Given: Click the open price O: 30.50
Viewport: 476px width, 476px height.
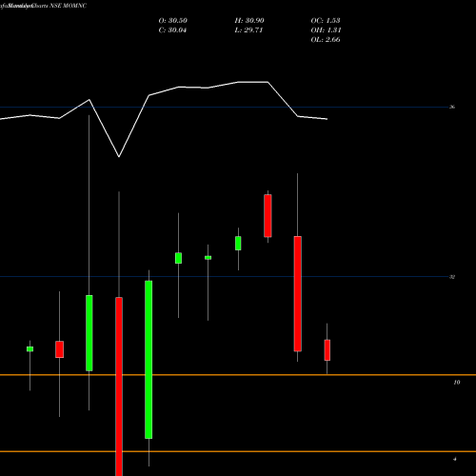Looking at the screenshot, I should (173, 21).
